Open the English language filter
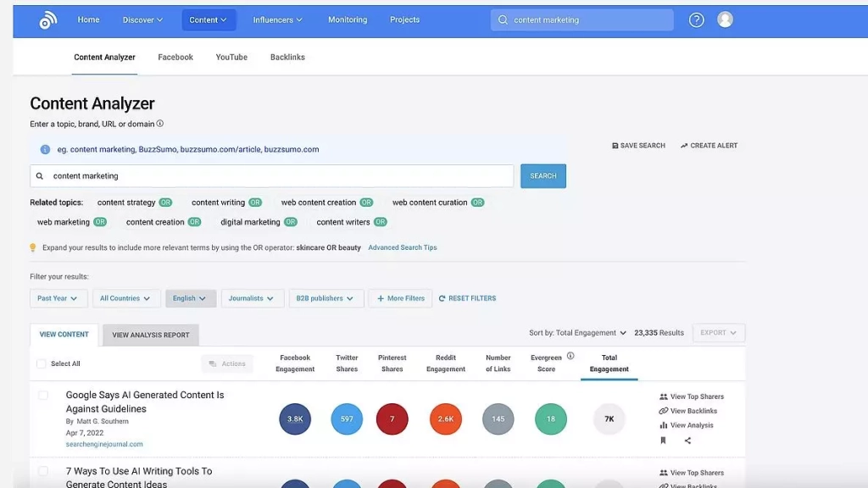This screenshot has width=868, height=488. (190, 298)
